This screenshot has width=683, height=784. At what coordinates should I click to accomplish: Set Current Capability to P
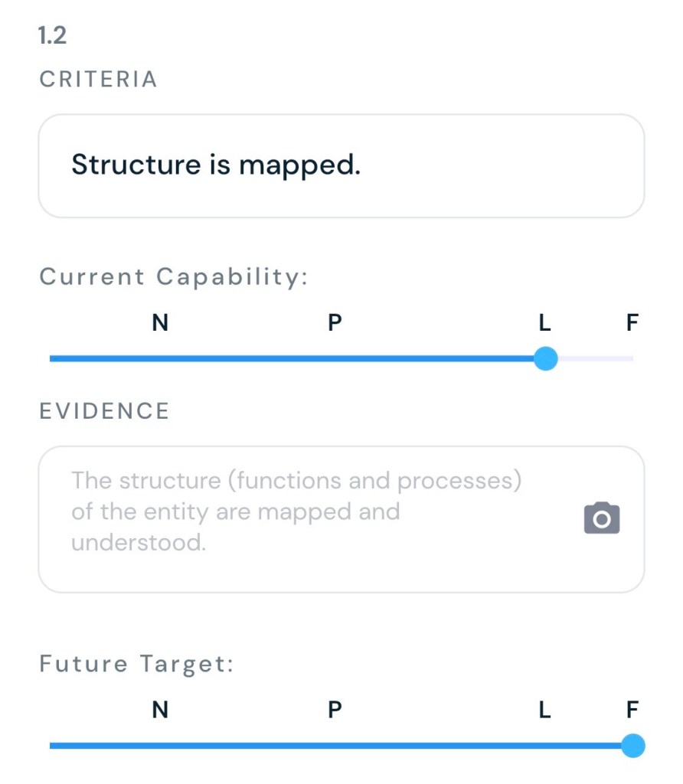(x=335, y=323)
